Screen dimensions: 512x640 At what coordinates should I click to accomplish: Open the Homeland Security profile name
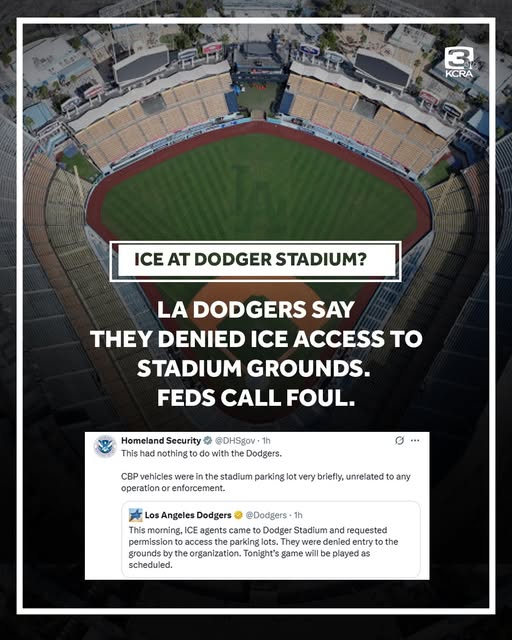(x=161, y=440)
